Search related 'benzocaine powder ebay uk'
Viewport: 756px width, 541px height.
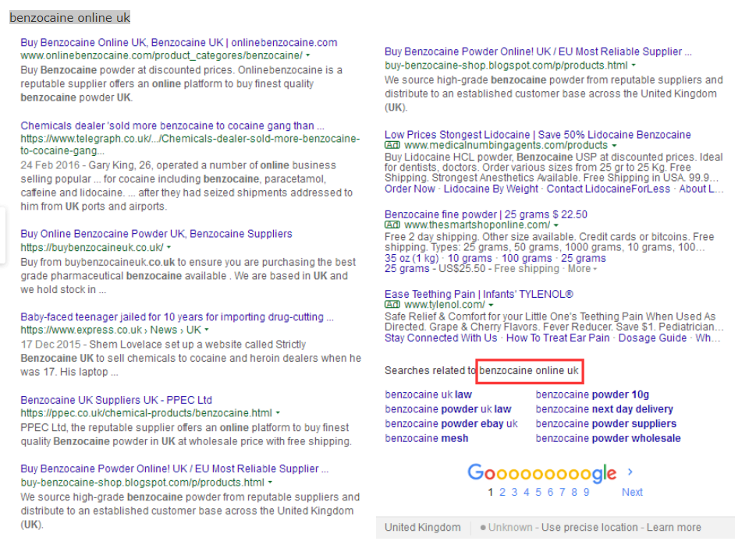click(x=451, y=423)
